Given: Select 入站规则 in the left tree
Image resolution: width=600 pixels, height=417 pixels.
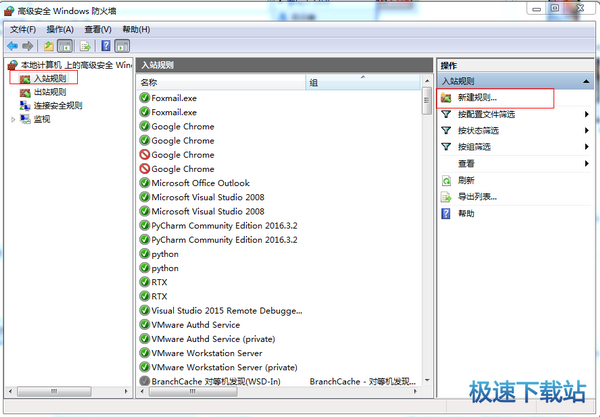Looking at the screenshot, I should pos(50,78).
